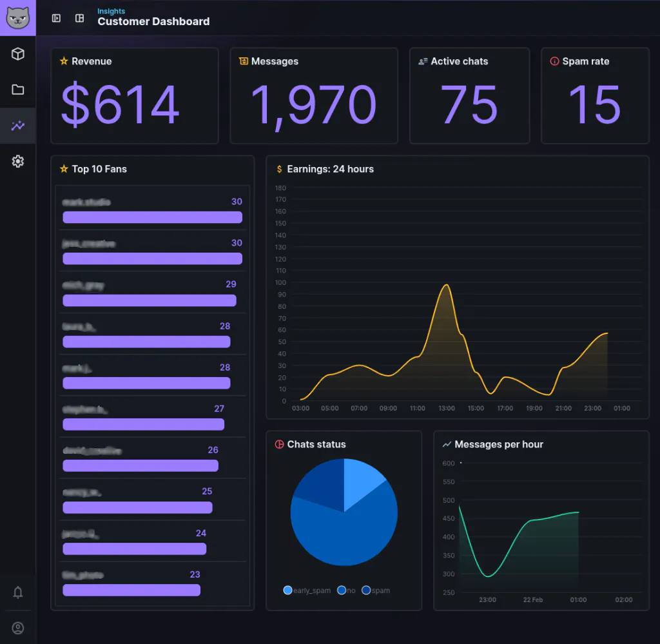Click the 'Messages per hour' heading
Screen dimensions: 660x644
499,444
